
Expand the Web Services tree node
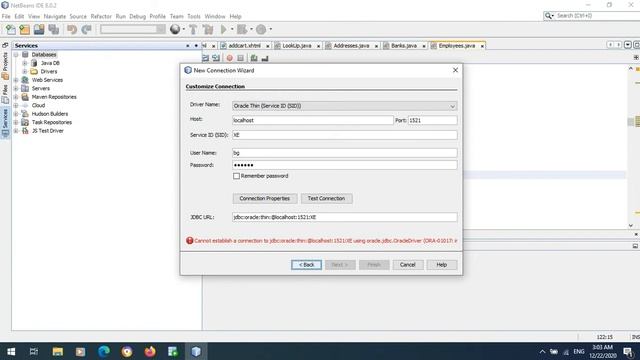click(x=16, y=80)
